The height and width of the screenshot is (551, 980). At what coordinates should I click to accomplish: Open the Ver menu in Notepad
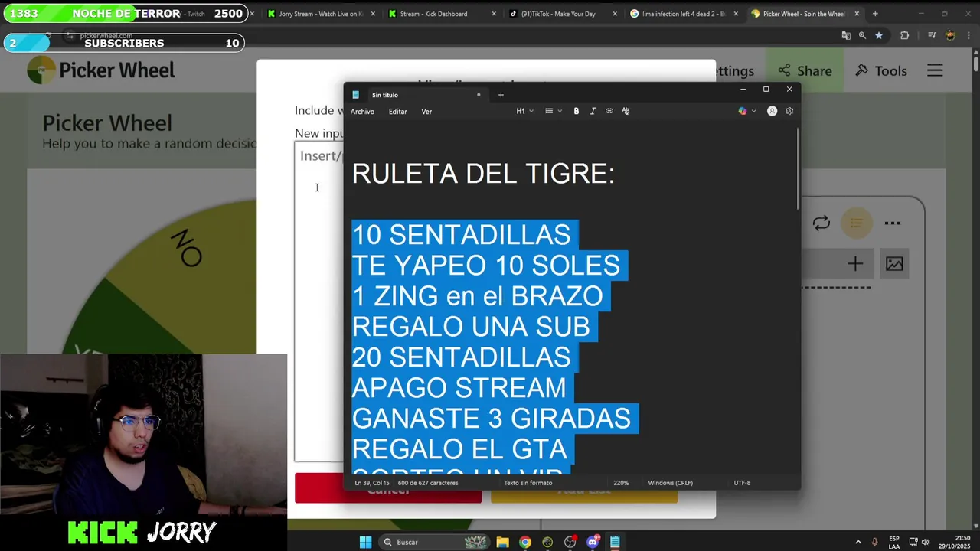click(x=426, y=112)
